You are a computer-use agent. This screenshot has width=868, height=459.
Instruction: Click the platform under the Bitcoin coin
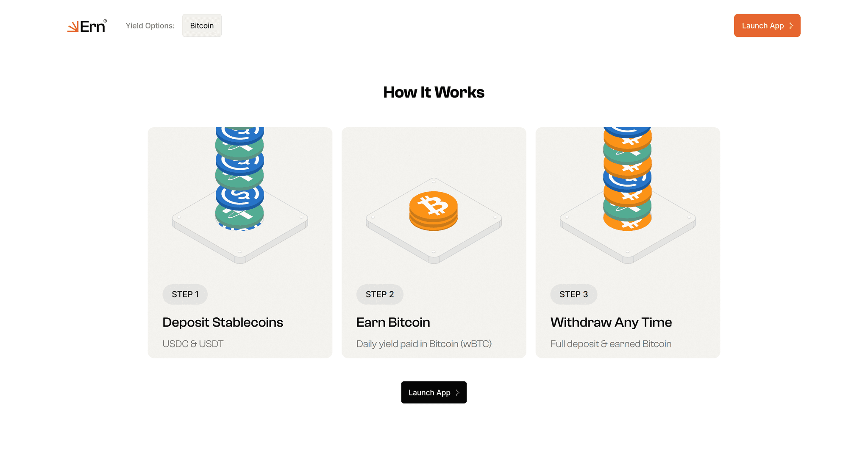coord(434,238)
